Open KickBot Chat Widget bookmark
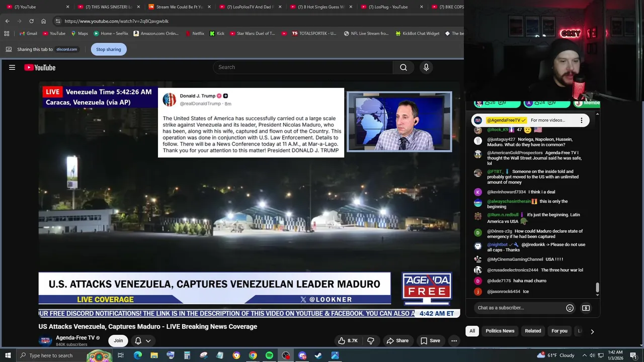This screenshot has height=362, width=644. click(417, 34)
